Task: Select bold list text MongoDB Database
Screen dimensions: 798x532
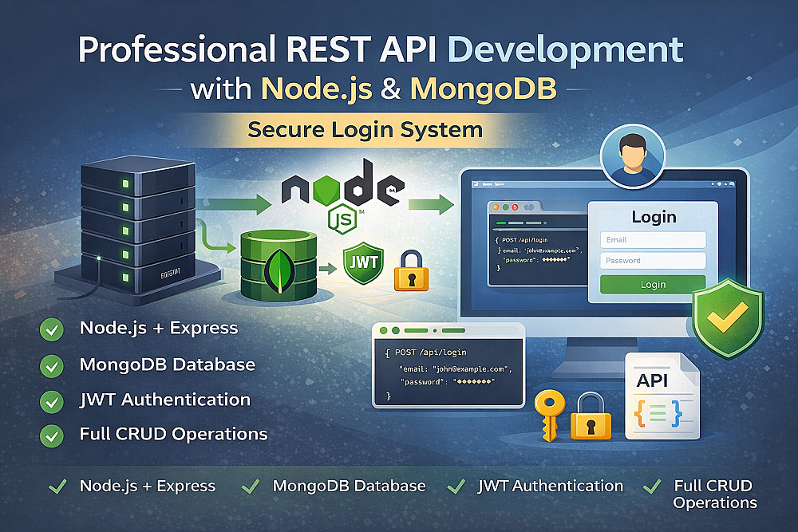Action: pos(168,365)
